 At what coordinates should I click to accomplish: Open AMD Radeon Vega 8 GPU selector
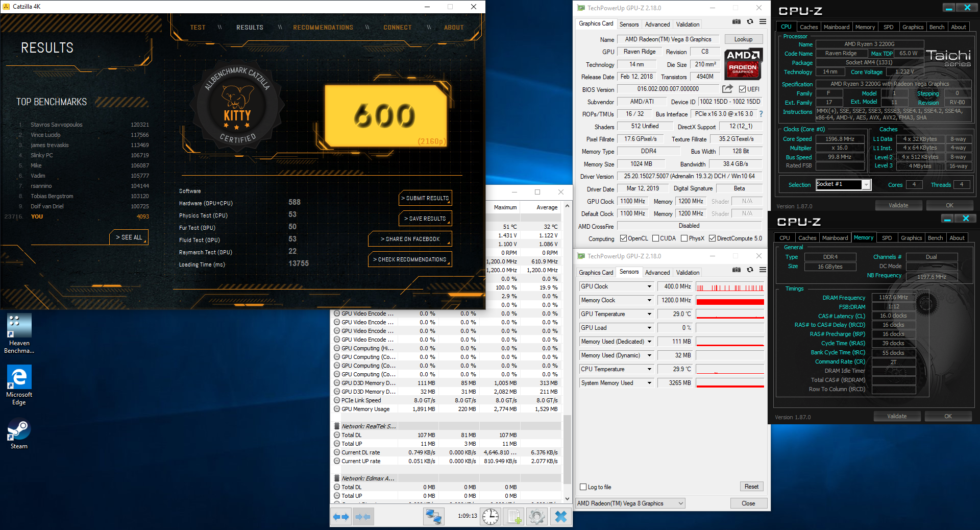(x=630, y=503)
